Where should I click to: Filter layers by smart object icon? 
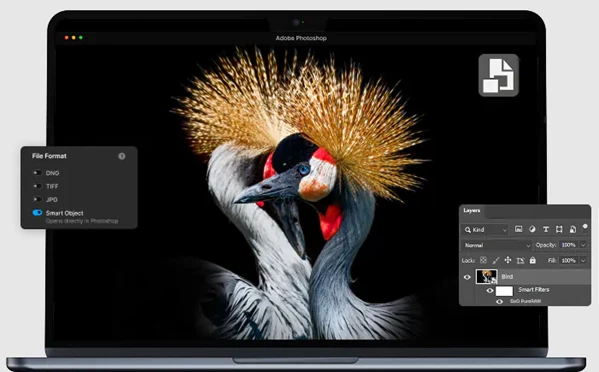click(573, 229)
